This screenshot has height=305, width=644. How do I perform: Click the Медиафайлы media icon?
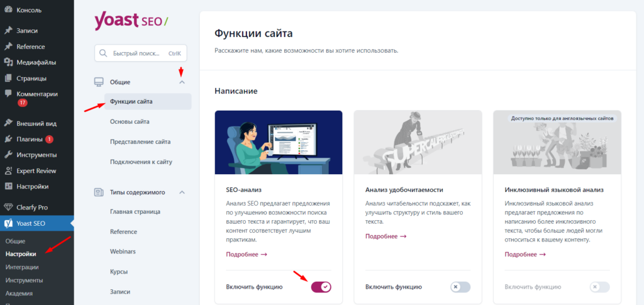[x=8, y=62]
